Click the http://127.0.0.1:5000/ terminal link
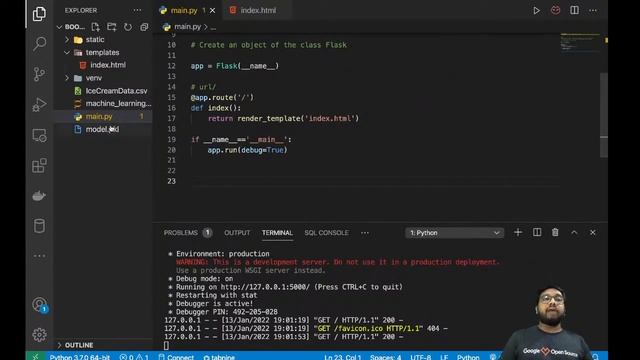The image size is (640, 360). (265, 287)
